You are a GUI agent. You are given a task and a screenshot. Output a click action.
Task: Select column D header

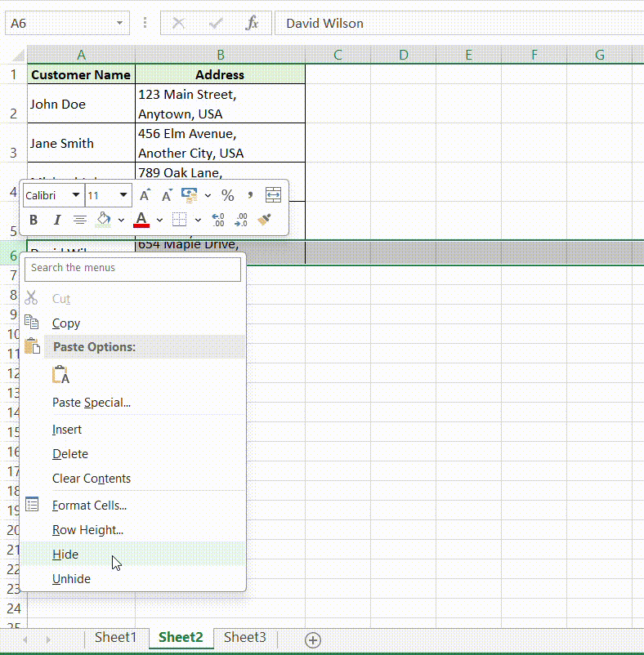pyautogui.click(x=403, y=54)
